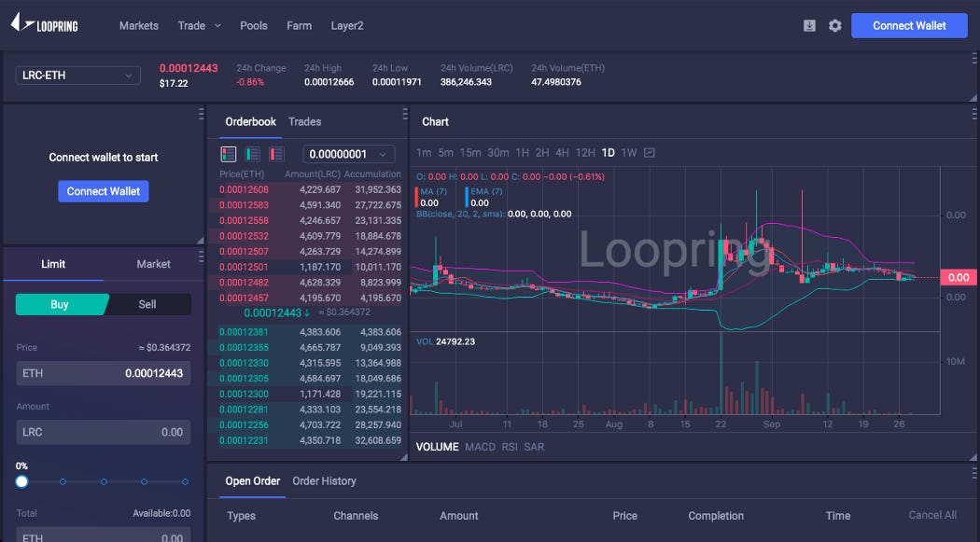The height and width of the screenshot is (542, 980).
Task: Switch to the Trades tab
Action: 304,122
